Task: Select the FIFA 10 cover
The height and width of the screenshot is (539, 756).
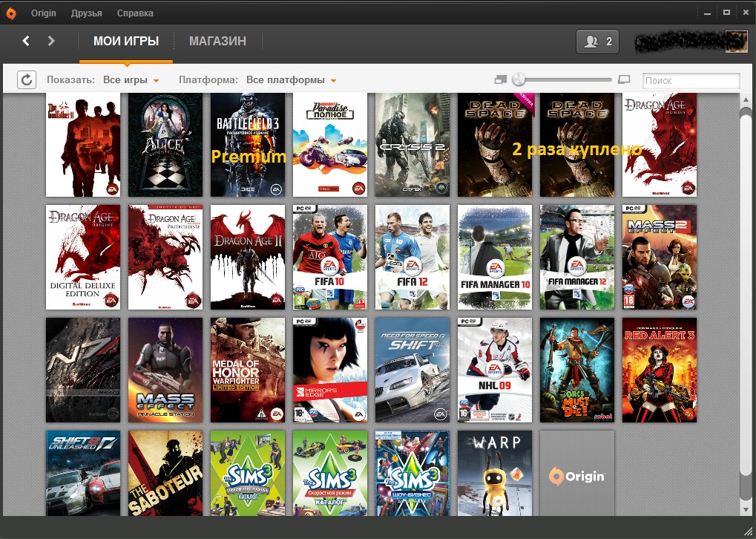Action: pyautogui.click(x=330, y=257)
